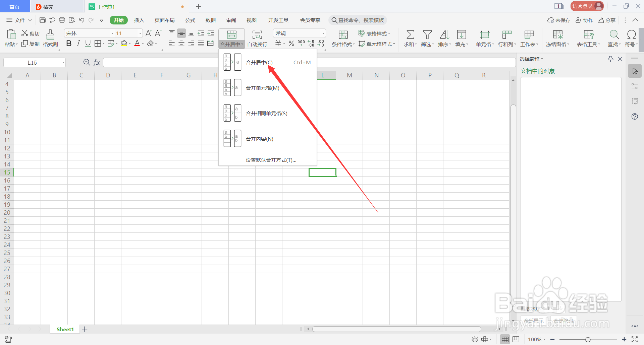
Task: Click the 访客登录 login button
Action: pos(586,6)
